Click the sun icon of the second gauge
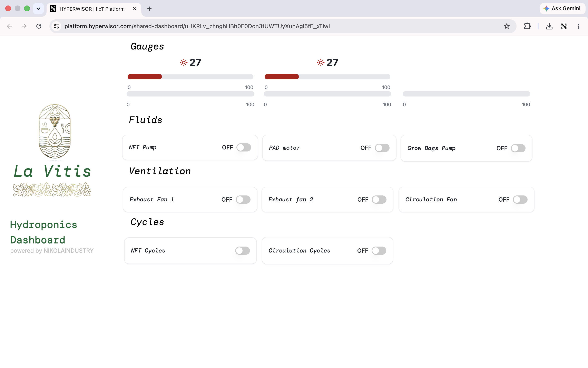The image size is (588, 368). tap(321, 63)
